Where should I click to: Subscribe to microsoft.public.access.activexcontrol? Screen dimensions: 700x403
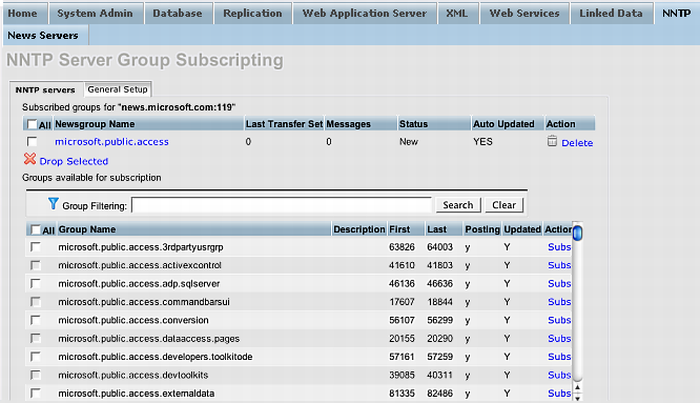559,265
